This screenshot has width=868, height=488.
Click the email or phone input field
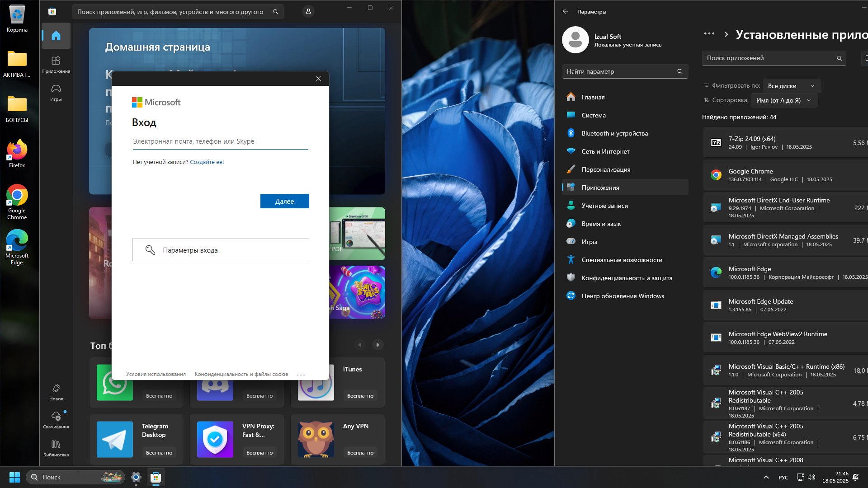220,141
